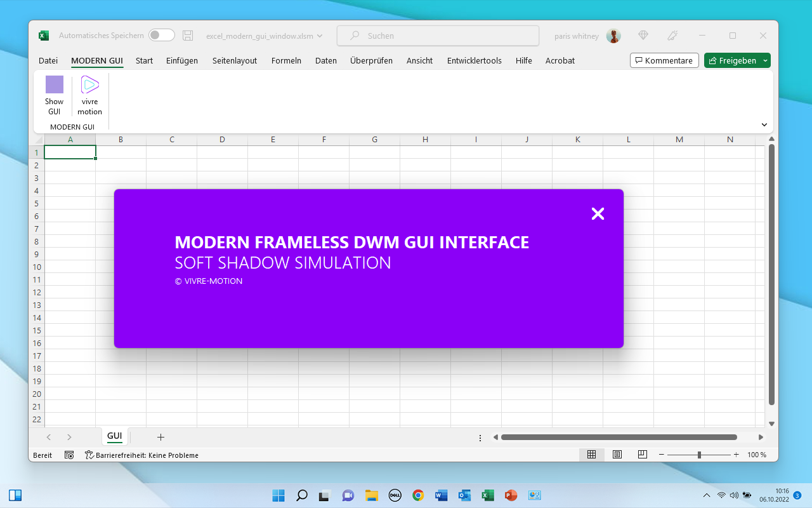Click the paris whitney account avatar

pos(613,36)
